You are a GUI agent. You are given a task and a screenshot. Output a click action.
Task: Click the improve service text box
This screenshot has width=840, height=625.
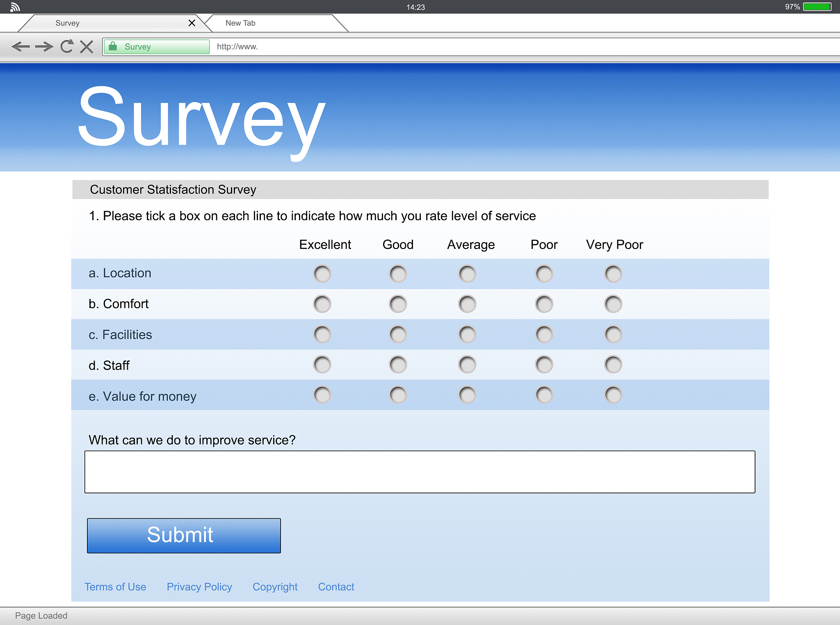click(420, 472)
